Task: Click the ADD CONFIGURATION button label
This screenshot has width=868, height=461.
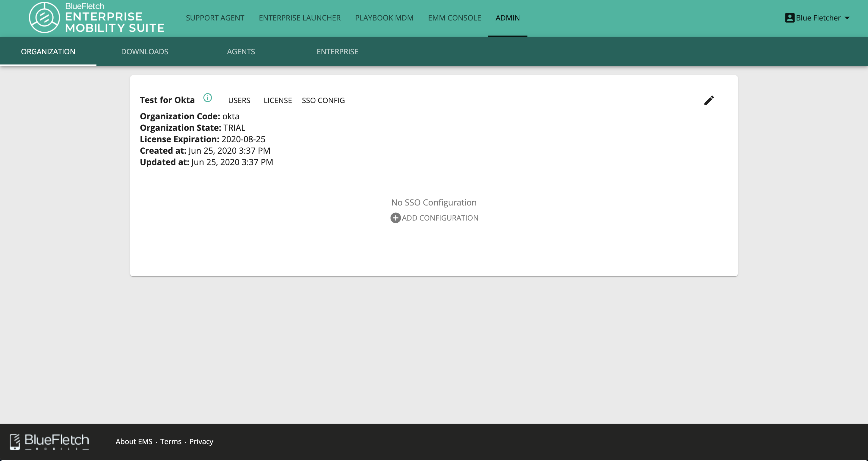Action: 440,218
